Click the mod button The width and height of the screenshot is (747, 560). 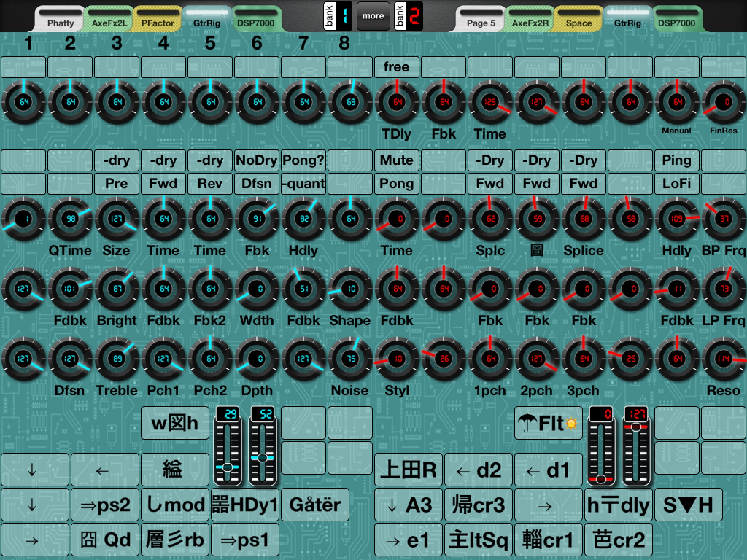[x=175, y=505]
